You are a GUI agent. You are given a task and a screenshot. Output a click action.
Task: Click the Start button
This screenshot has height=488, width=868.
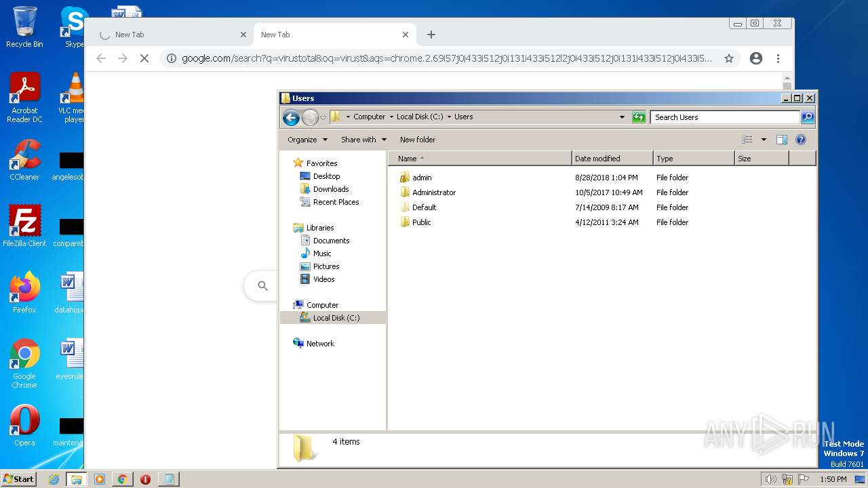[18, 479]
